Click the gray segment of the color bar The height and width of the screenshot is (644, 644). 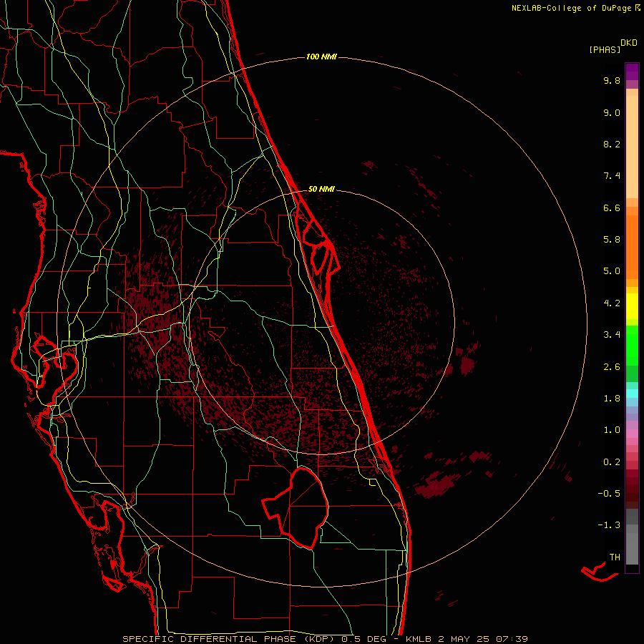coord(632,537)
